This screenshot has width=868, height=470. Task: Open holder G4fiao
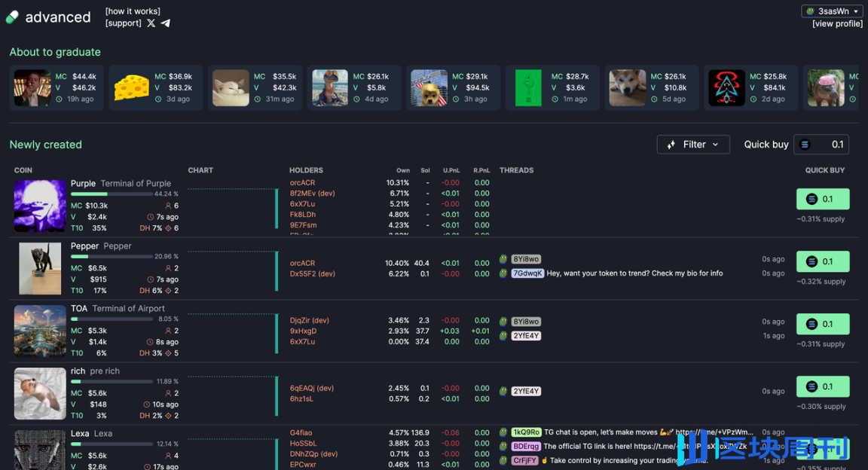coord(301,433)
